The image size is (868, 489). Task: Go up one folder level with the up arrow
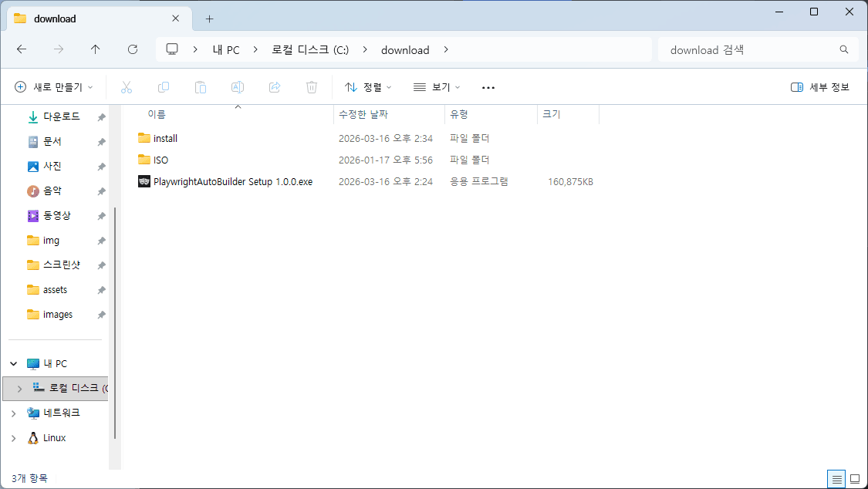(95, 49)
